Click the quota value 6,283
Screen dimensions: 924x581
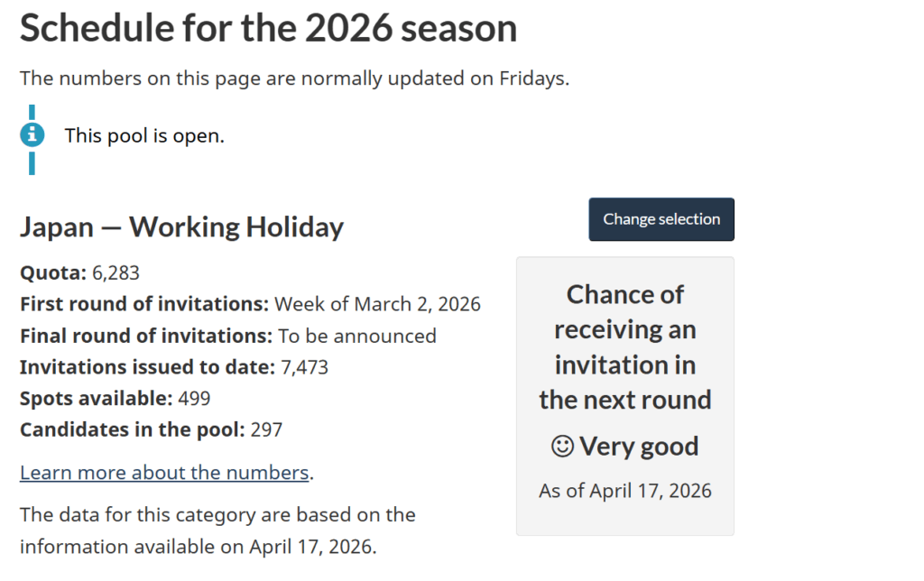(x=115, y=272)
